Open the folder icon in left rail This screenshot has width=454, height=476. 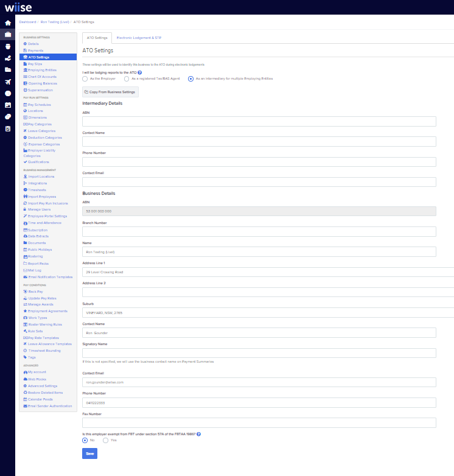click(8, 70)
